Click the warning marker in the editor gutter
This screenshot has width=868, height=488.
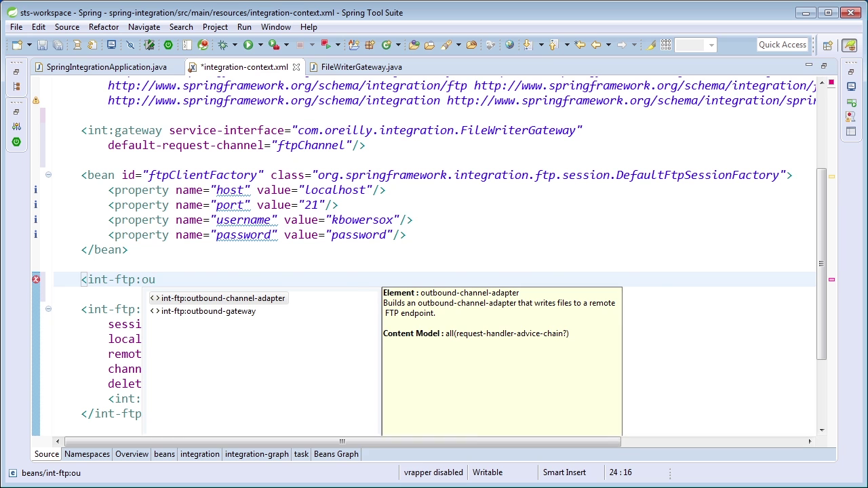tap(36, 100)
